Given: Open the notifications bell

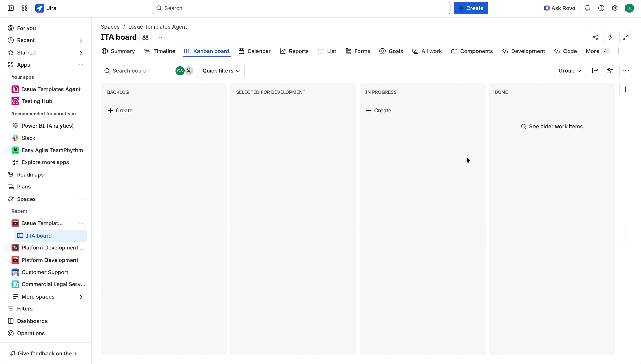Looking at the screenshot, I should pos(587,8).
